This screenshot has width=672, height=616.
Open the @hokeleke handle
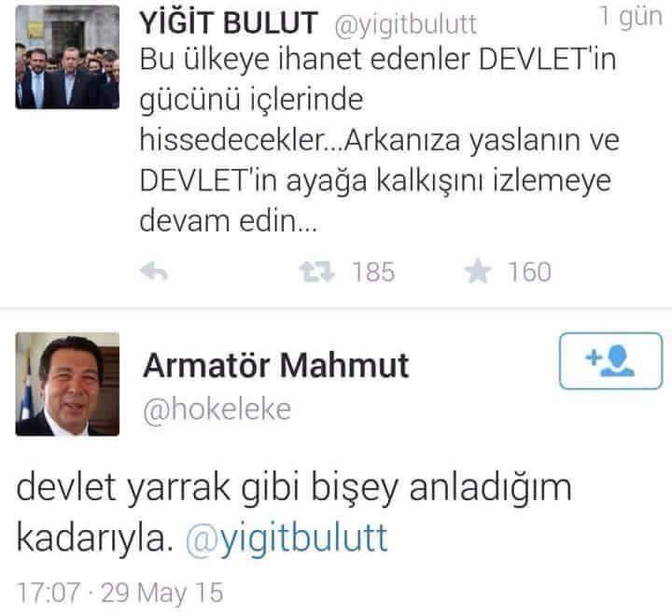click(x=217, y=410)
